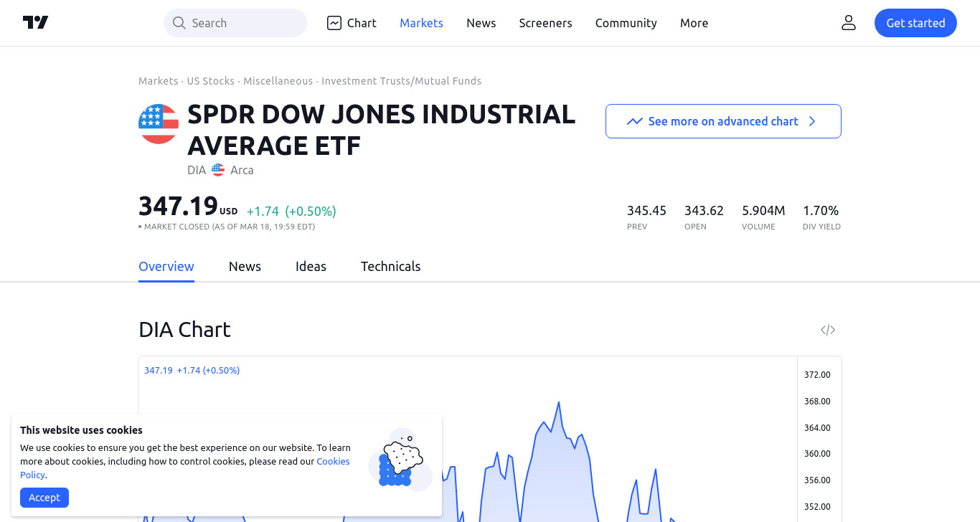Click the +1.74 (+0.50%) change text
This screenshot has width=980, height=522.
click(x=291, y=212)
